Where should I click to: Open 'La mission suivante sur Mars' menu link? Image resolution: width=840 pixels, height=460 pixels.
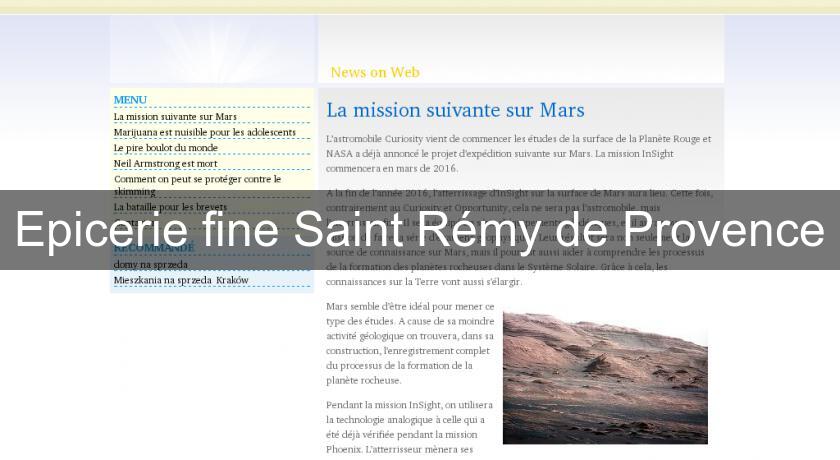click(175, 117)
